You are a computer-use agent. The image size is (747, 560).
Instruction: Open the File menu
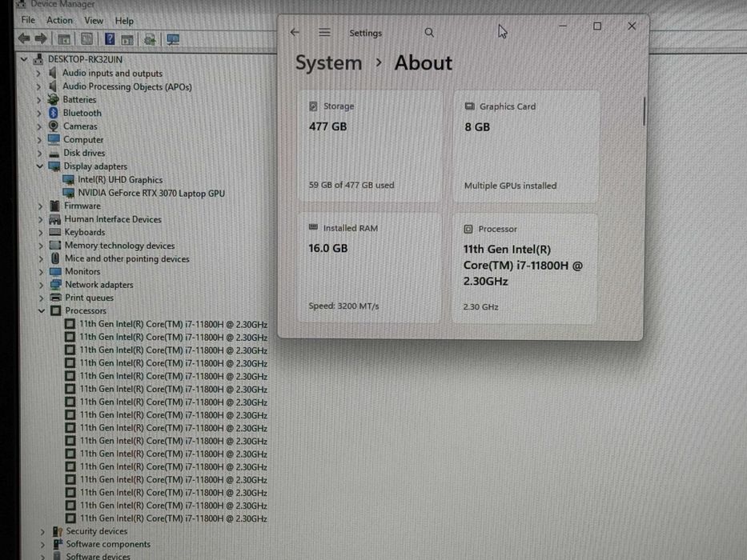coord(28,20)
